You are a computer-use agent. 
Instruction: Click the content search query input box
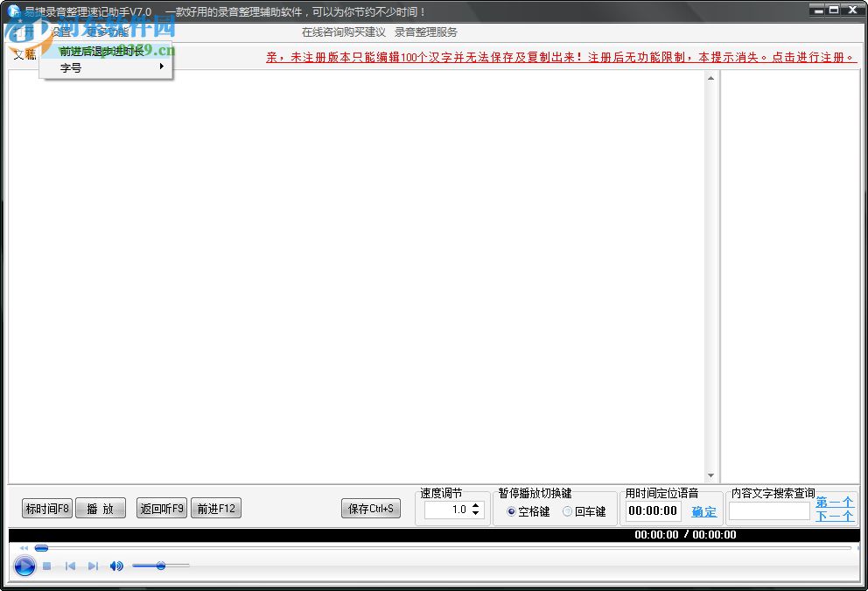(x=769, y=512)
